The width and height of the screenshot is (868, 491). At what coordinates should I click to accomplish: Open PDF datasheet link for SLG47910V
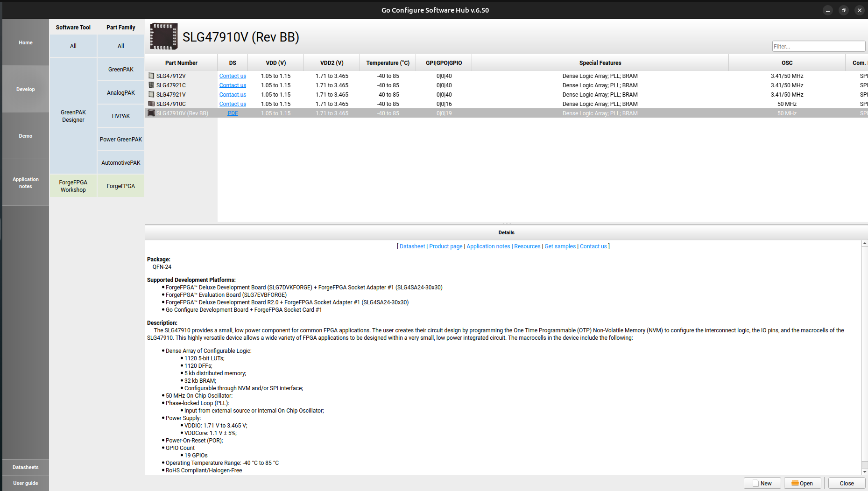pyautogui.click(x=233, y=113)
